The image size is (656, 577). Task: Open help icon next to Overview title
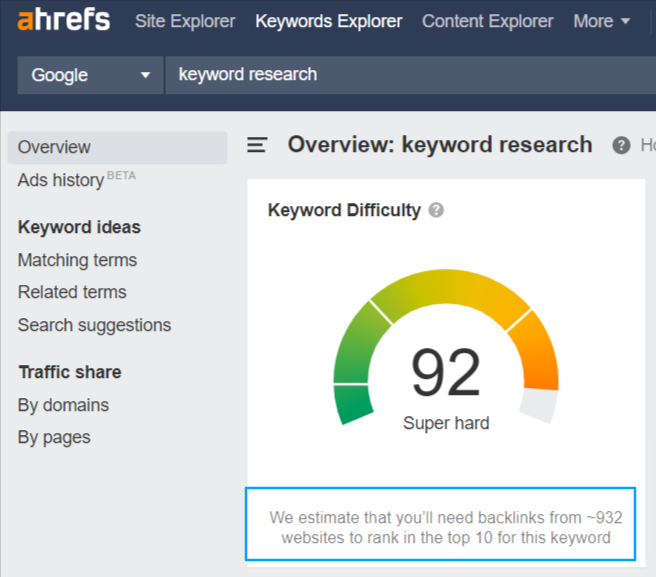pos(621,146)
